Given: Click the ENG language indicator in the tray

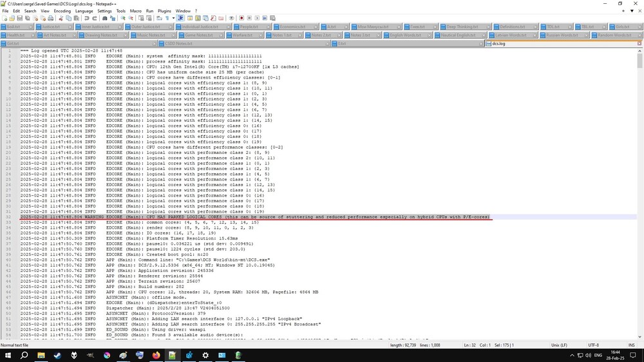Looking at the screenshot, I should pyautogui.click(x=598, y=355).
